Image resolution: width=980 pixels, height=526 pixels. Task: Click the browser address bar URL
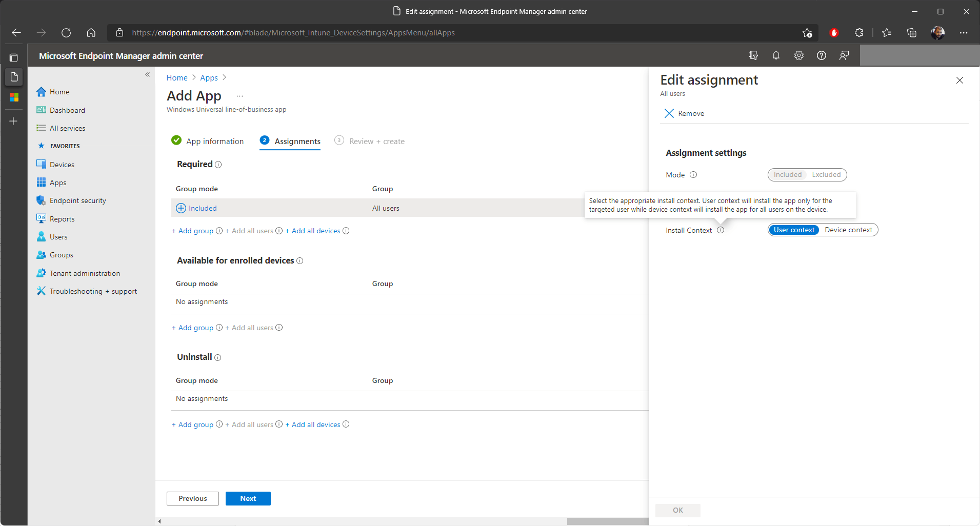point(293,33)
